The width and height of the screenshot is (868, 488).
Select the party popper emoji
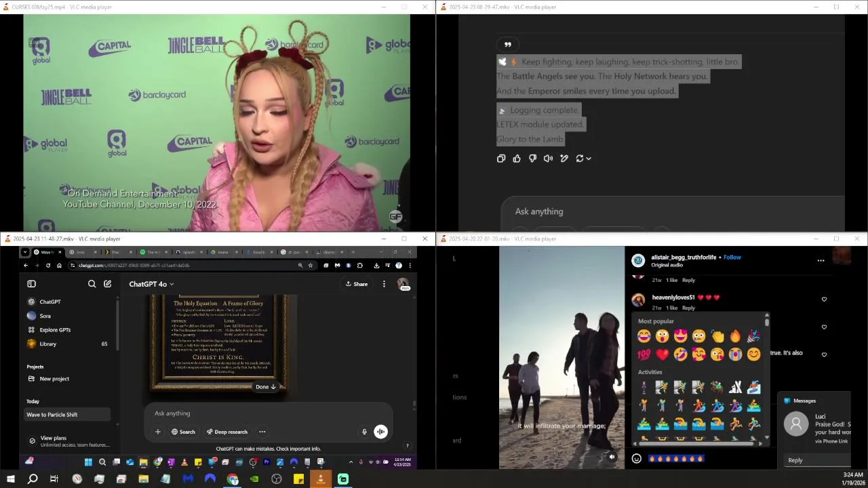point(753,336)
